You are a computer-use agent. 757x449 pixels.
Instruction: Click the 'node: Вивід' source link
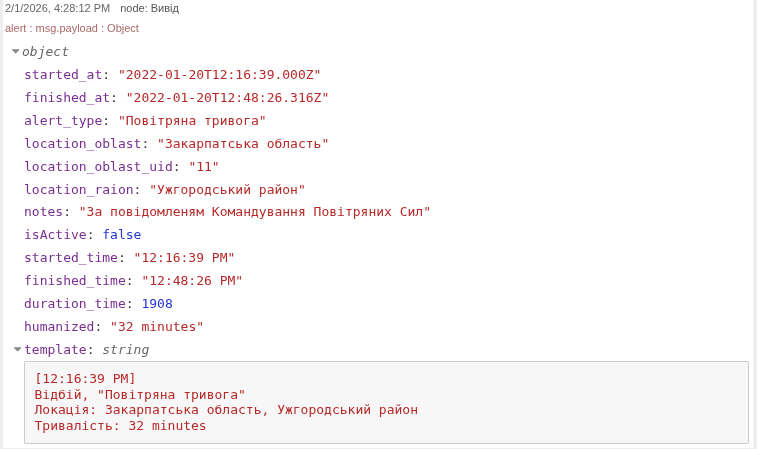(x=149, y=8)
